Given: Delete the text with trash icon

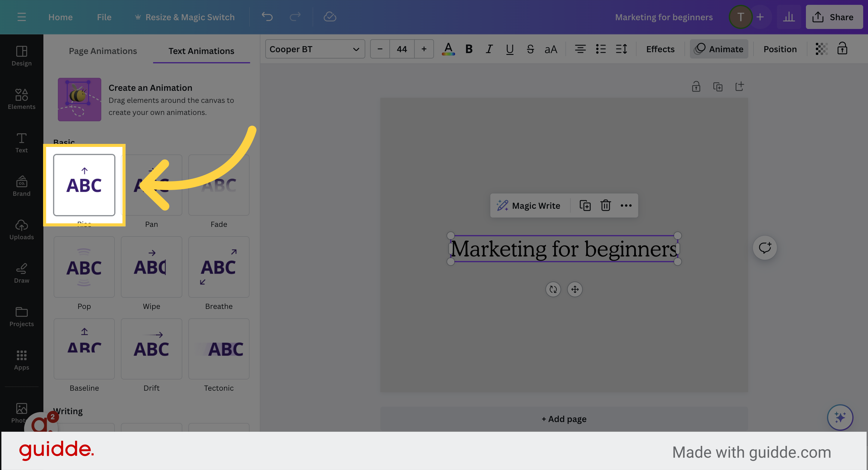Looking at the screenshot, I should tap(605, 205).
